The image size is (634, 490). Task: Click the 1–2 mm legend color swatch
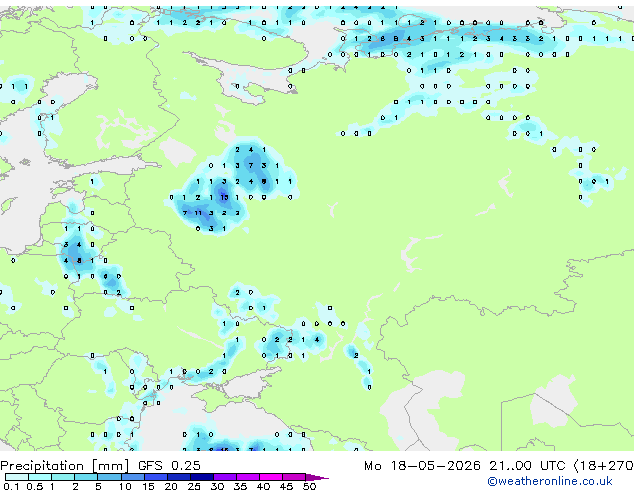(x=63, y=477)
